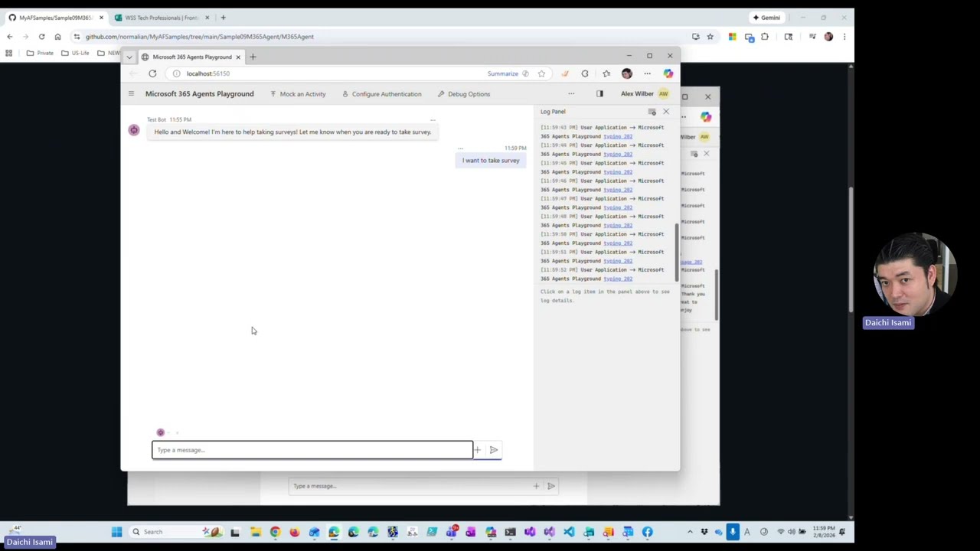The image size is (980, 551).
Task: Open Chrome extensions puzzle icon
Action: [764, 37]
